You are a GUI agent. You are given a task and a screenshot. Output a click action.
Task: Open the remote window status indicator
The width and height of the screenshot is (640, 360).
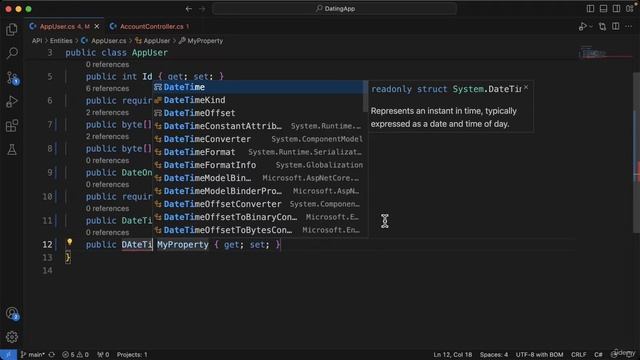coord(8,355)
